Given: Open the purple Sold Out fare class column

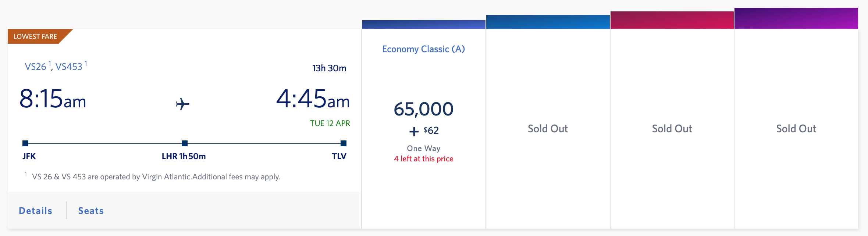Looking at the screenshot, I should click(x=796, y=129).
